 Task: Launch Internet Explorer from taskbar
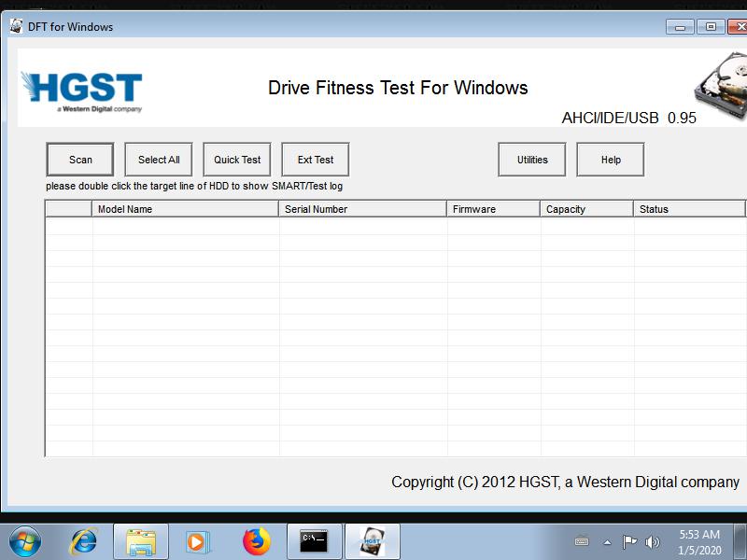[x=84, y=542]
